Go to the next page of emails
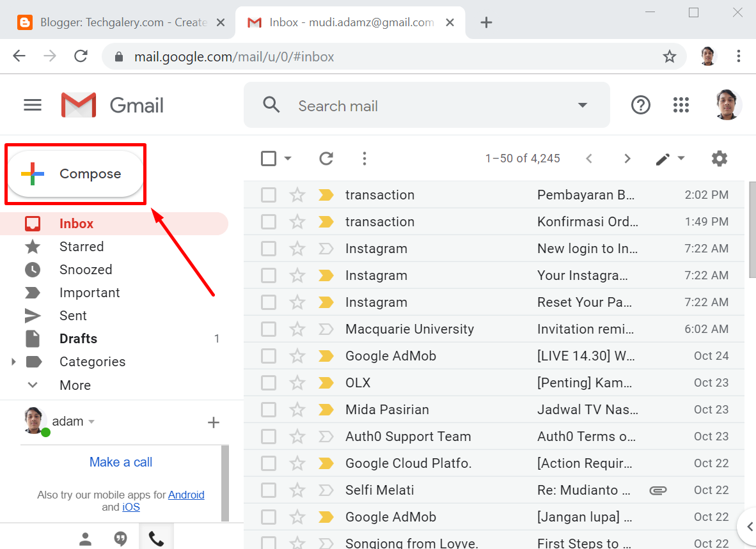This screenshot has height=549, width=756. (x=627, y=158)
